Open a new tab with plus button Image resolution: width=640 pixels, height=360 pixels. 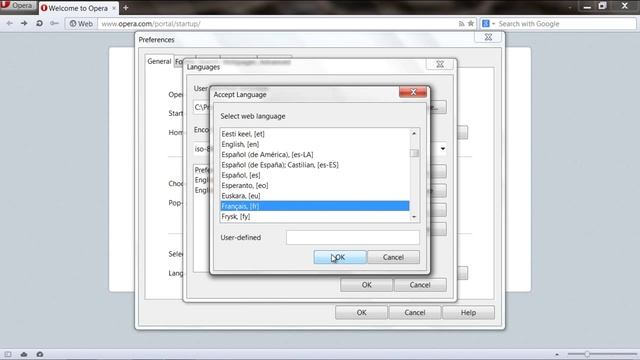coord(125,8)
